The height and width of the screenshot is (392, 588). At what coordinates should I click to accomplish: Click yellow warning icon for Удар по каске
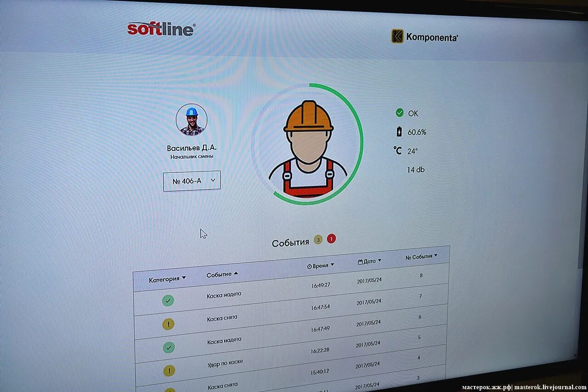(x=169, y=370)
